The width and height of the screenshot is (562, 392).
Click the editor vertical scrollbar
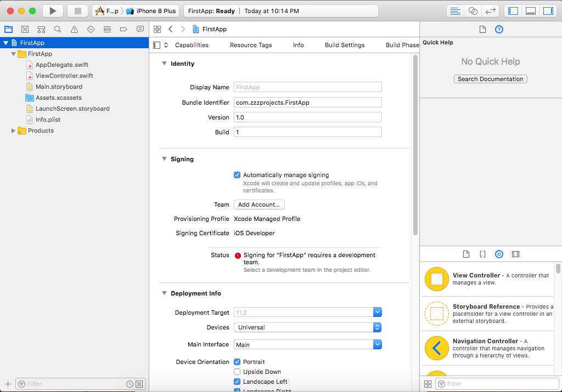[x=415, y=145]
